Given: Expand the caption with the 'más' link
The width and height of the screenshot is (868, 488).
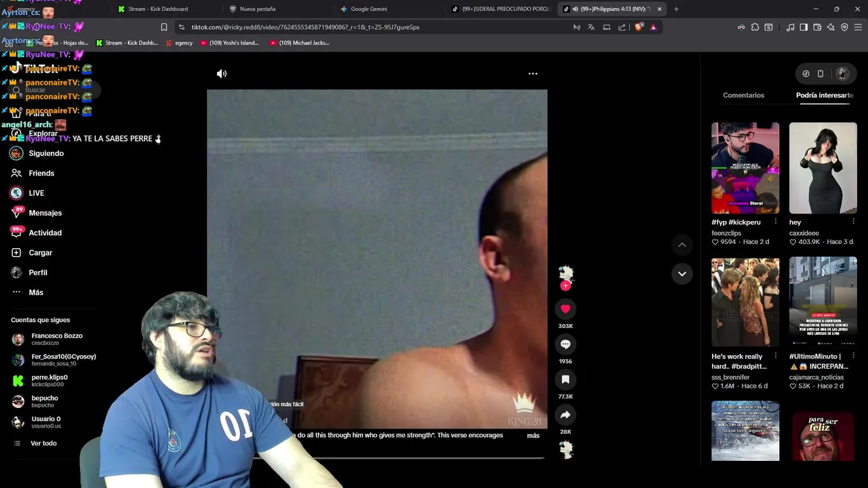Looking at the screenshot, I should point(533,435).
